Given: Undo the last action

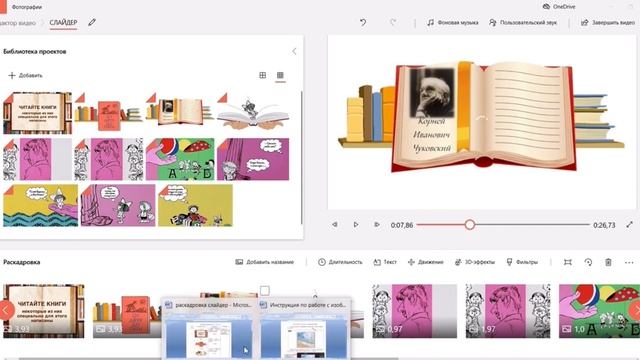Looking at the screenshot, I should click(x=362, y=22).
